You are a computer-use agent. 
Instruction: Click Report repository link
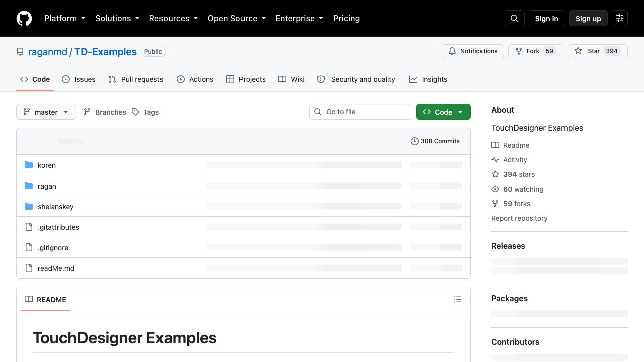pyautogui.click(x=519, y=218)
